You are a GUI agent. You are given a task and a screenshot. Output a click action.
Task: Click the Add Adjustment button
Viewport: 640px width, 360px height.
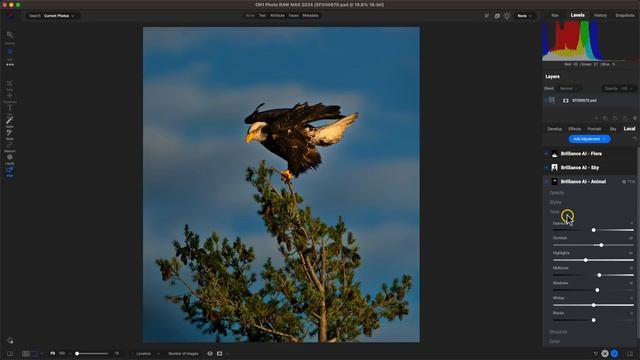[589, 139]
